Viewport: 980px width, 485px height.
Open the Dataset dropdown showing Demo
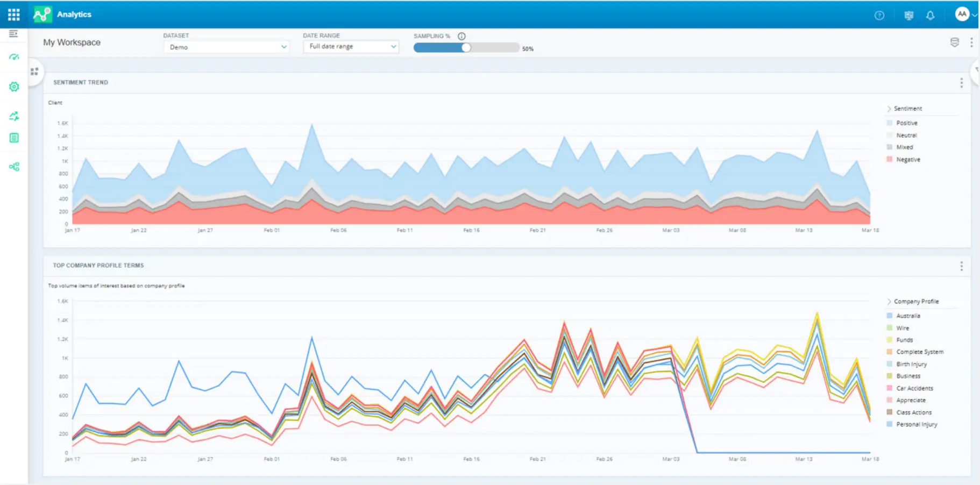point(226,47)
